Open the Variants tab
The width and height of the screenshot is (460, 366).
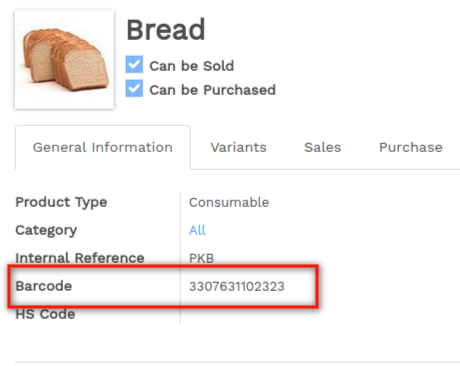[239, 147]
